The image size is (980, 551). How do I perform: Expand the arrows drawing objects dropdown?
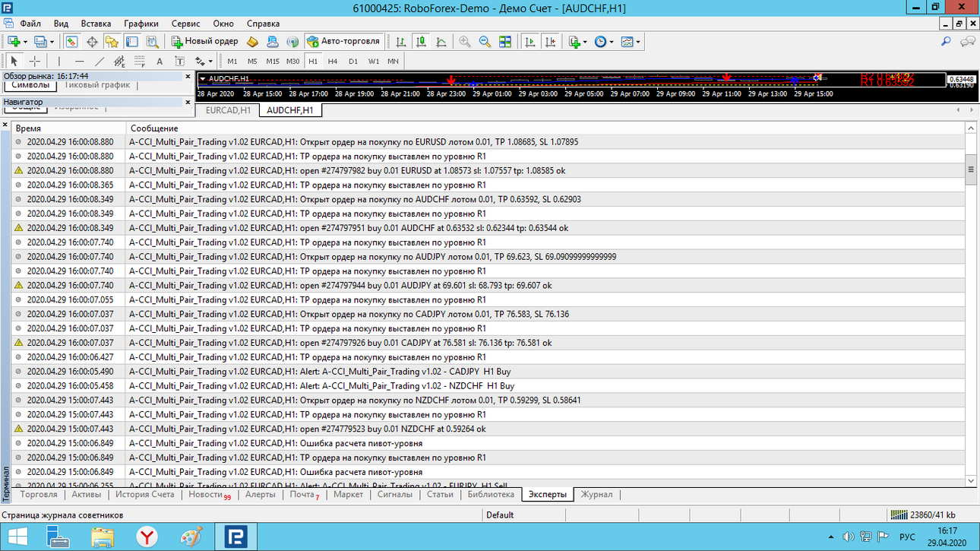point(210,62)
